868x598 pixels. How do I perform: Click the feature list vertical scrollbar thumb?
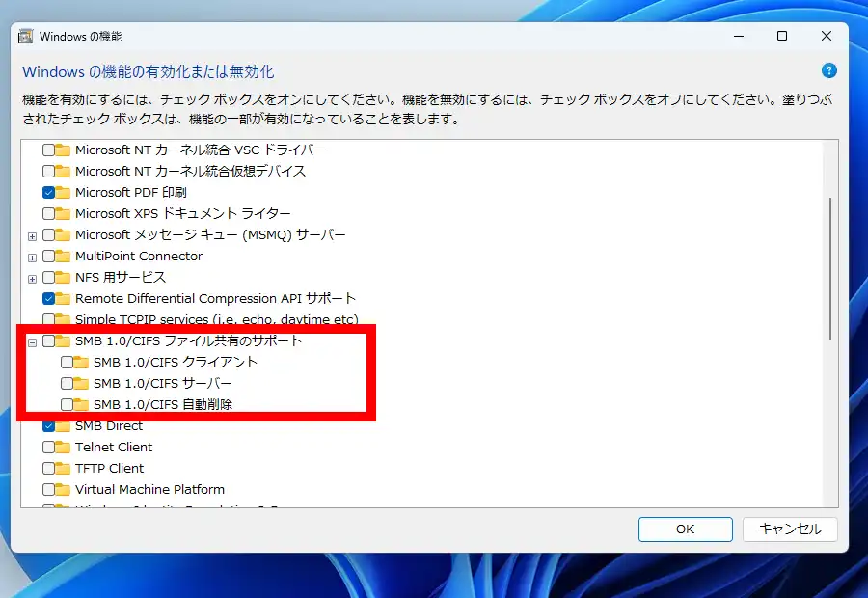pos(830,268)
